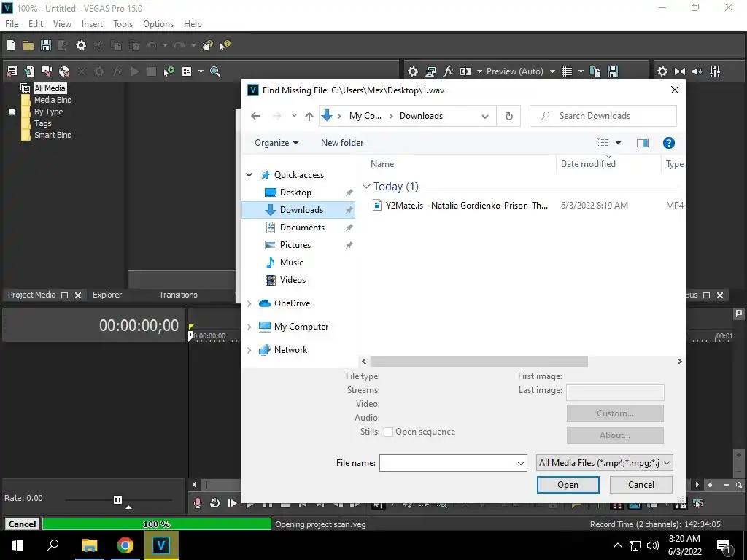Click the Rate slider handle
The width and height of the screenshot is (747, 560).
coord(117,499)
